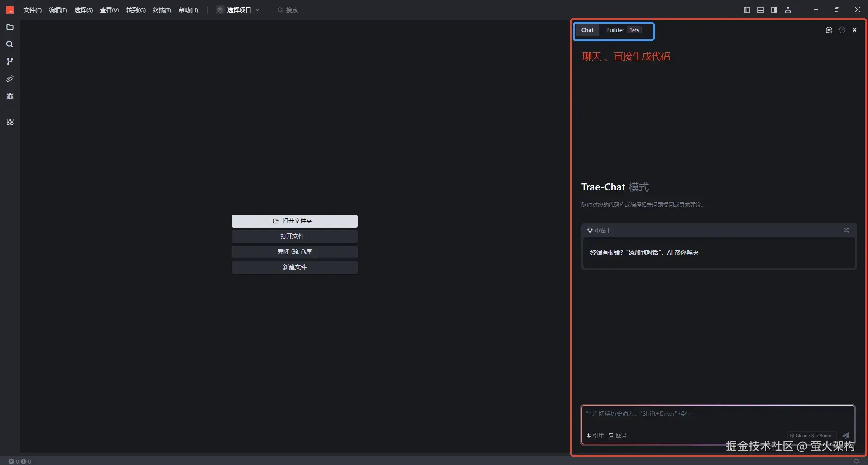Switch to the Builder Beta tab
Image resolution: width=868 pixels, height=465 pixels.
pos(623,30)
